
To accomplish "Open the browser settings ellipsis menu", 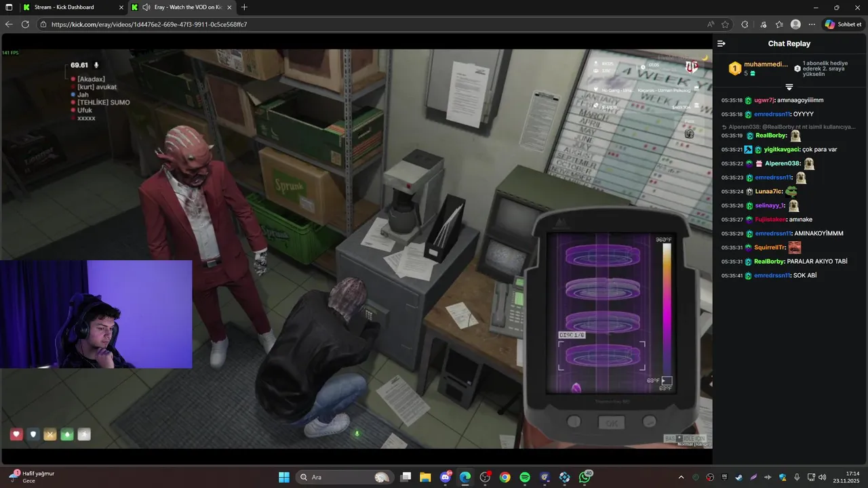I will 812,24.
